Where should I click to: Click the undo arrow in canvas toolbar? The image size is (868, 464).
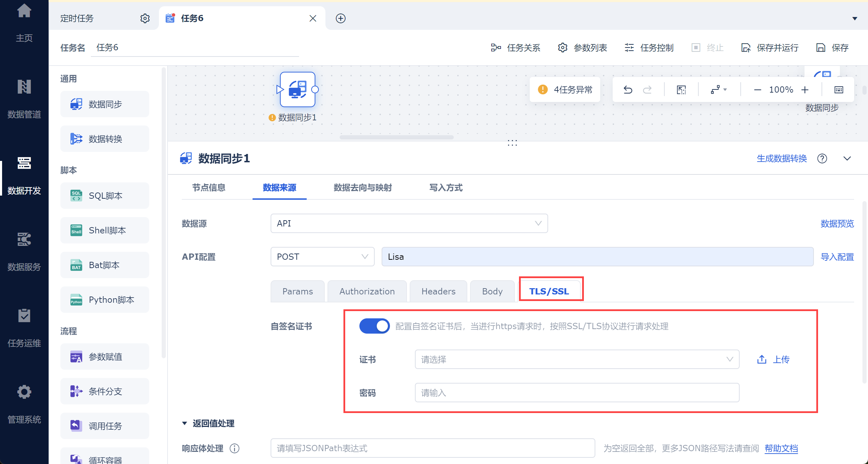tap(628, 90)
